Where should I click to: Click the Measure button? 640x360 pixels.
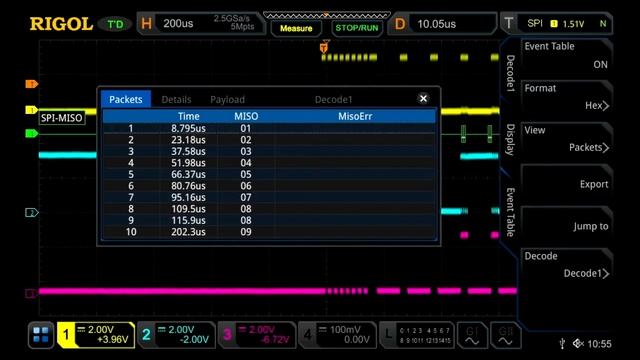(x=296, y=28)
